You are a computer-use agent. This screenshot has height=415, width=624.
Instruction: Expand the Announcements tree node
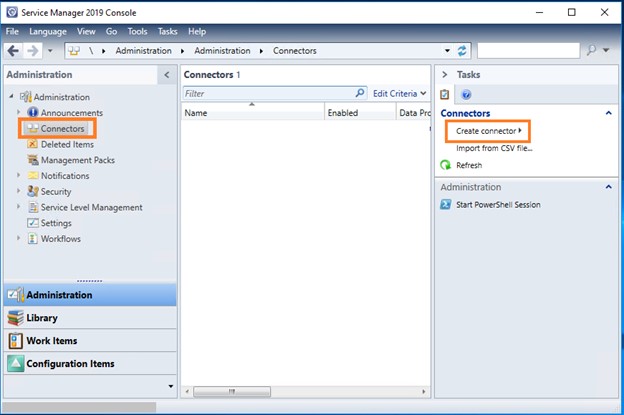18,112
